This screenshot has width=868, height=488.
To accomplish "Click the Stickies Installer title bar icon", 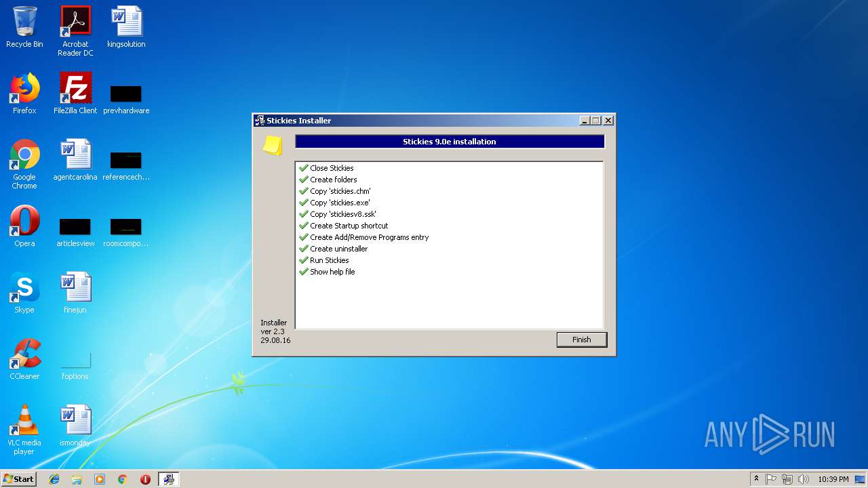I will [259, 121].
